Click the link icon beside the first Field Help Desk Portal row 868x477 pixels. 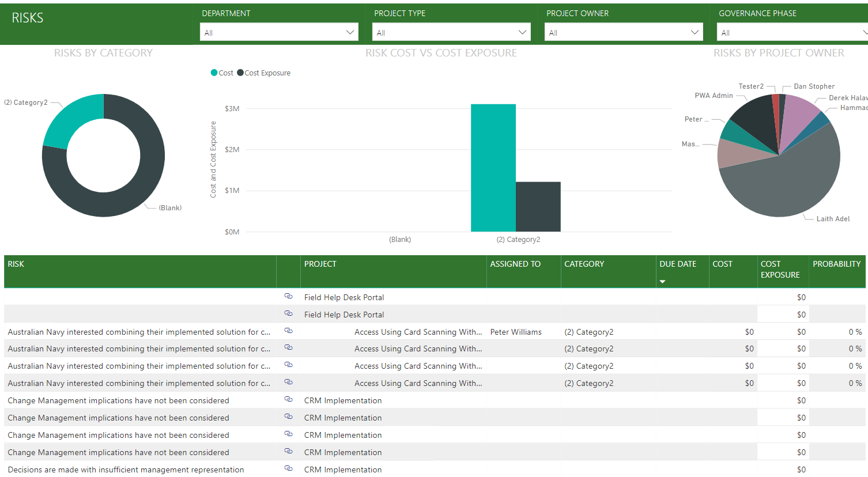point(288,296)
